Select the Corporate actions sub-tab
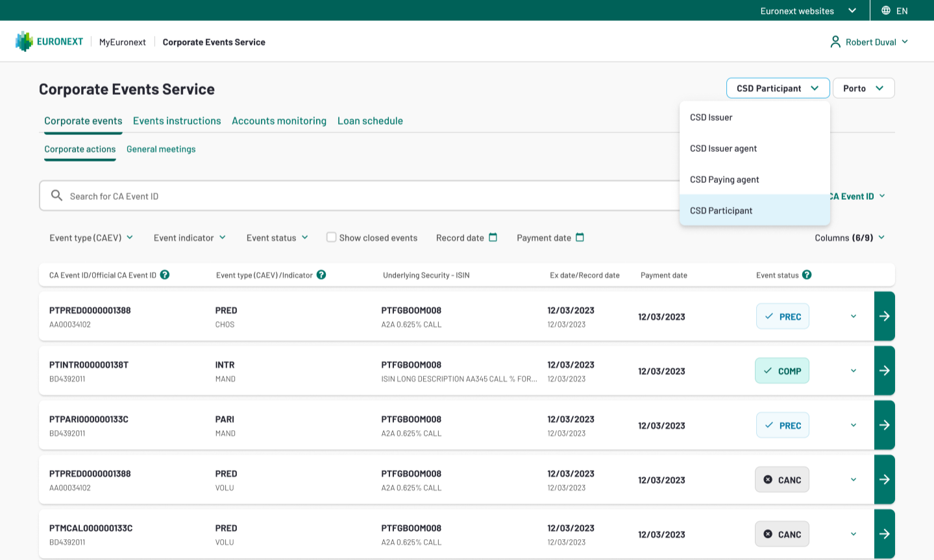 [x=80, y=149]
